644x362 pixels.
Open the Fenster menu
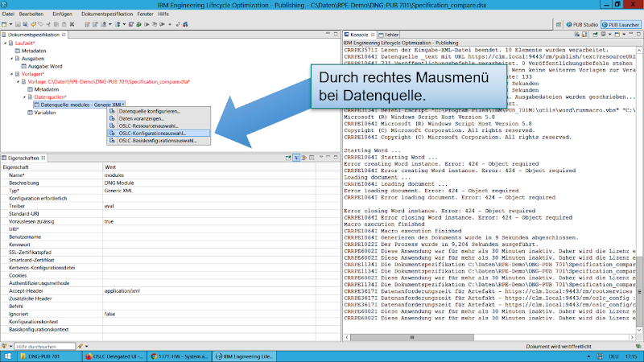(x=145, y=14)
